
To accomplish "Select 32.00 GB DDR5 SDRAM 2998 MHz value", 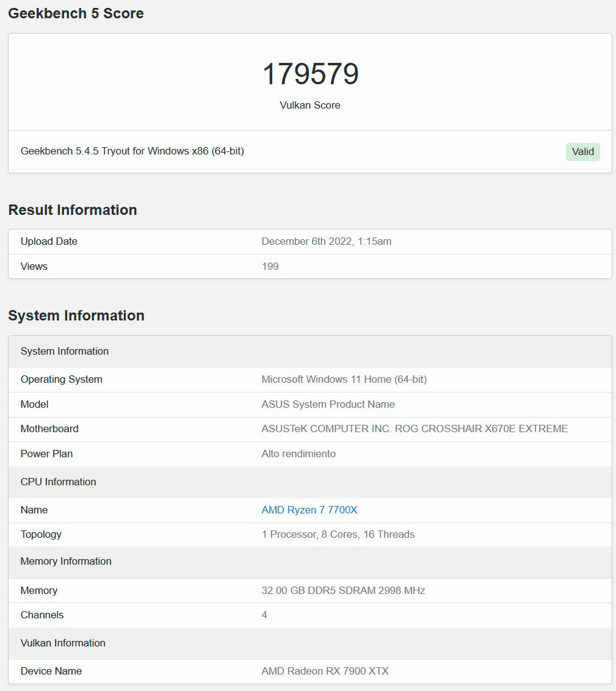I will pos(343,590).
